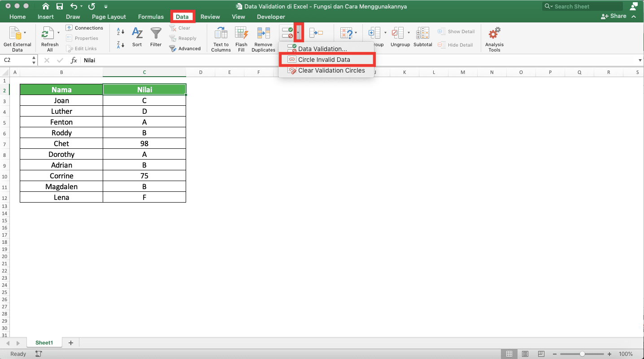The width and height of the screenshot is (644, 359).
Task: Click the Flash Fill icon
Action: click(241, 34)
